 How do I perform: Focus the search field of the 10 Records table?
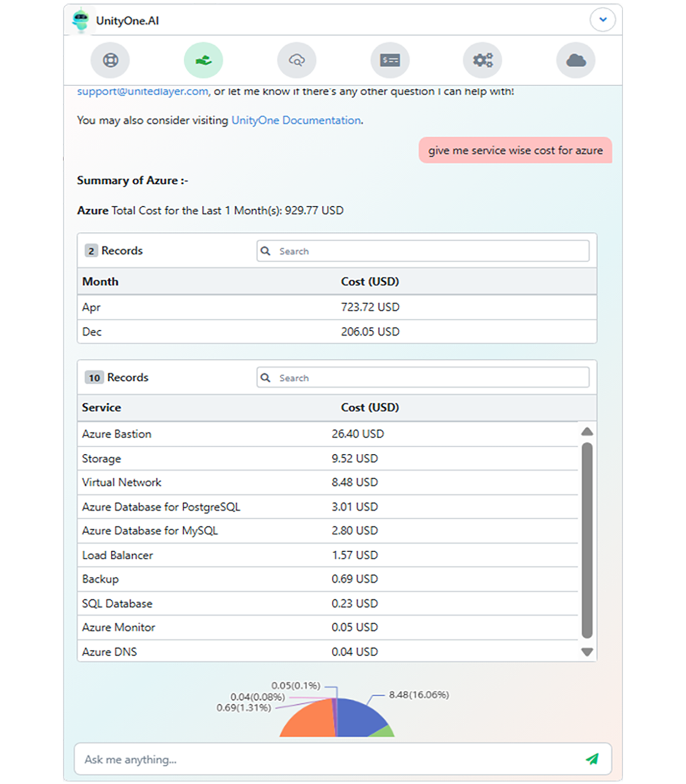[423, 378]
